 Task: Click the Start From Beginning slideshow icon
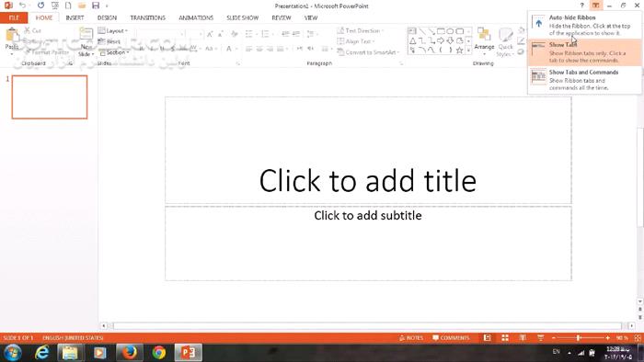pyautogui.click(x=54, y=6)
